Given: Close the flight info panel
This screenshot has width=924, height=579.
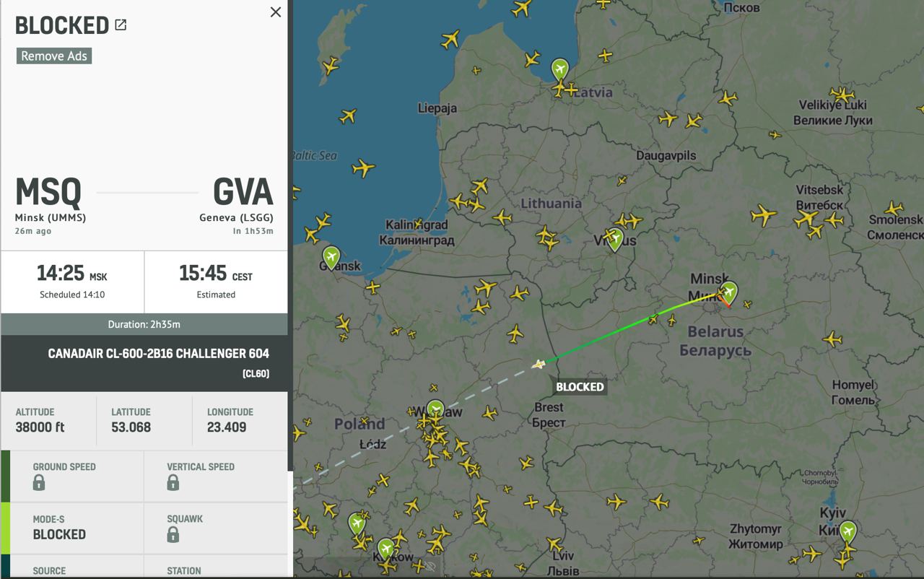Looking at the screenshot, I should (x=275, y=12).
